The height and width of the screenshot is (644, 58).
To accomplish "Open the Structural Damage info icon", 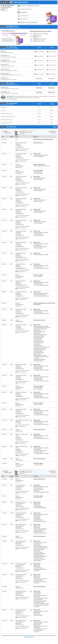I will click(8, 55).
